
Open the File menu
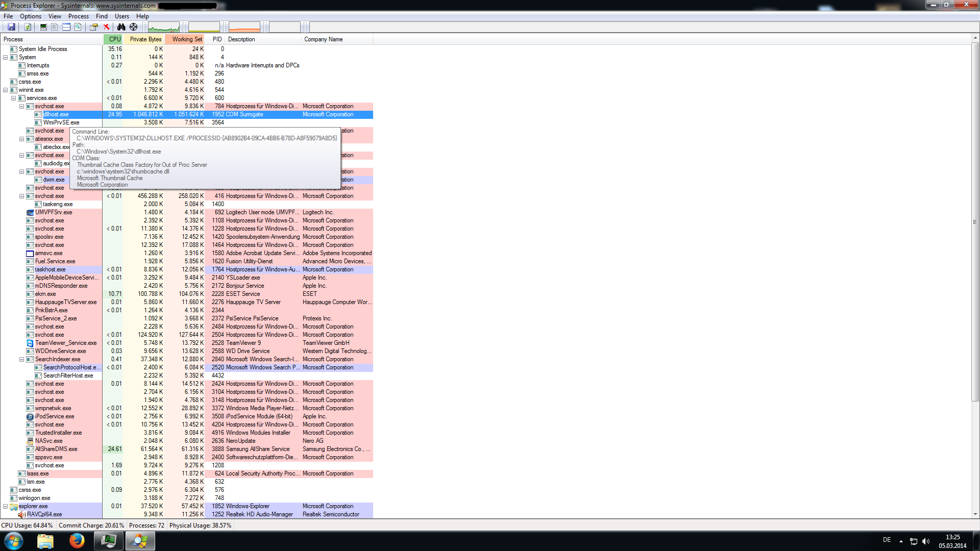tap(8, 16)
